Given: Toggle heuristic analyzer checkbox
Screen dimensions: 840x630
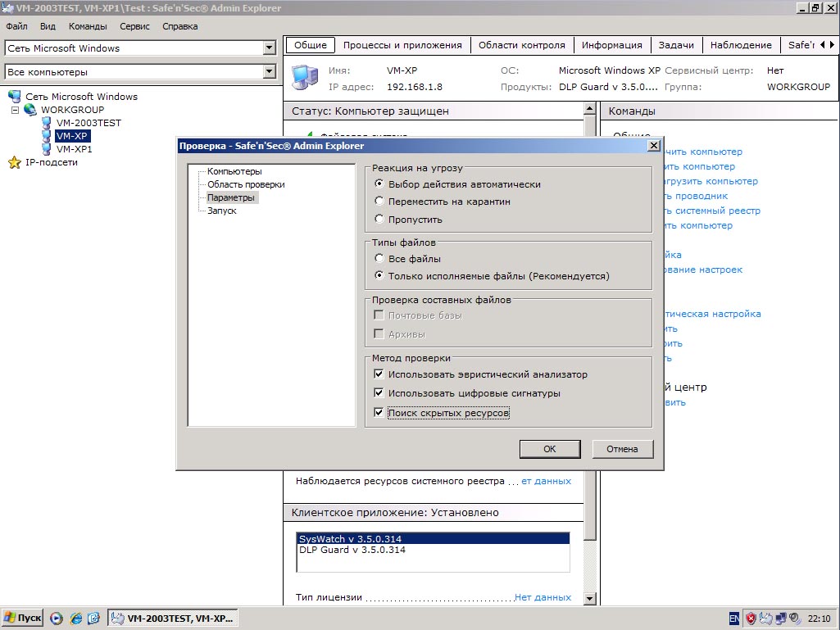Looking at the screenshot, I should (379, 374).
